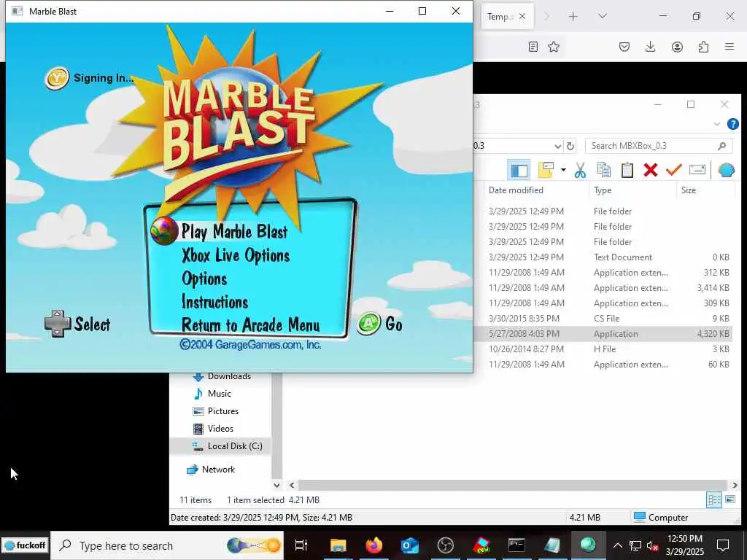Click the blue Help question mark icon

732,124
